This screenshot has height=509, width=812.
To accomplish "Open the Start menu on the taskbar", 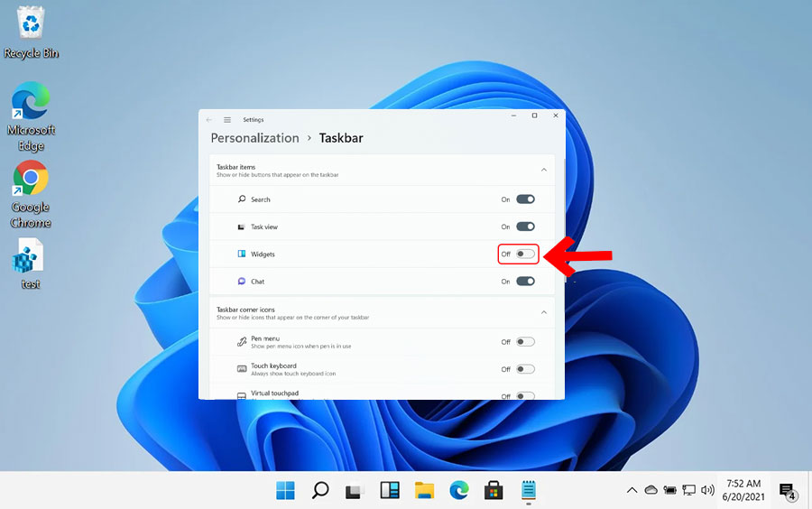I will [285, 490].
